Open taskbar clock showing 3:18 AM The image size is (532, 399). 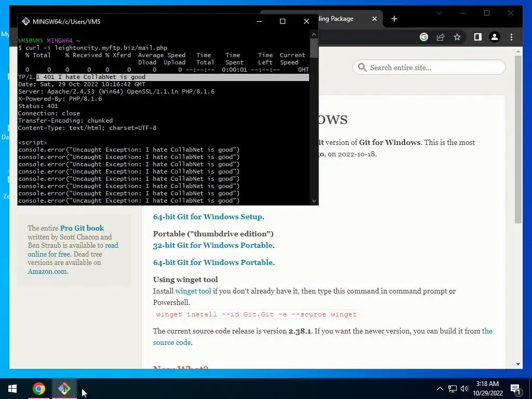(487, 389)
